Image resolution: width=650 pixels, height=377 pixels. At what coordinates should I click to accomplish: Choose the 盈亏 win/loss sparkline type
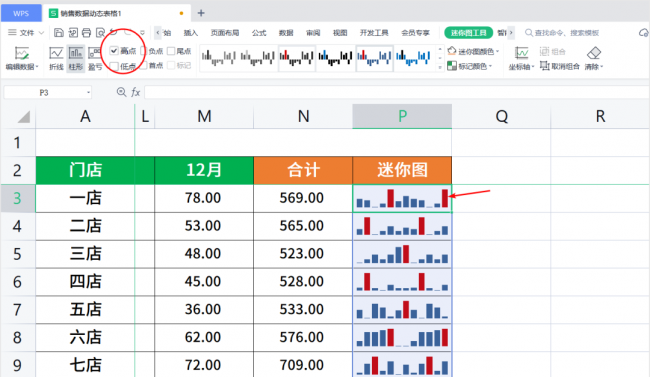pos(95,58)
